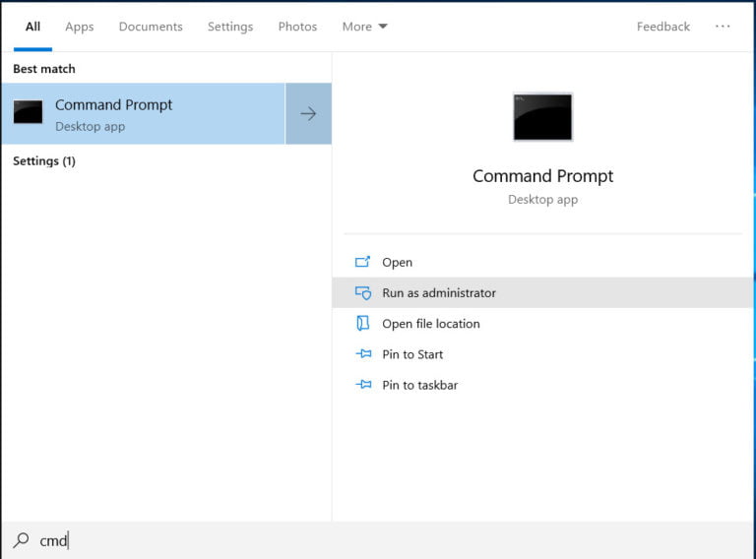Click the Command Prompt icon in Best match
This screenshot has height=559, width=756.
point(28,112)
